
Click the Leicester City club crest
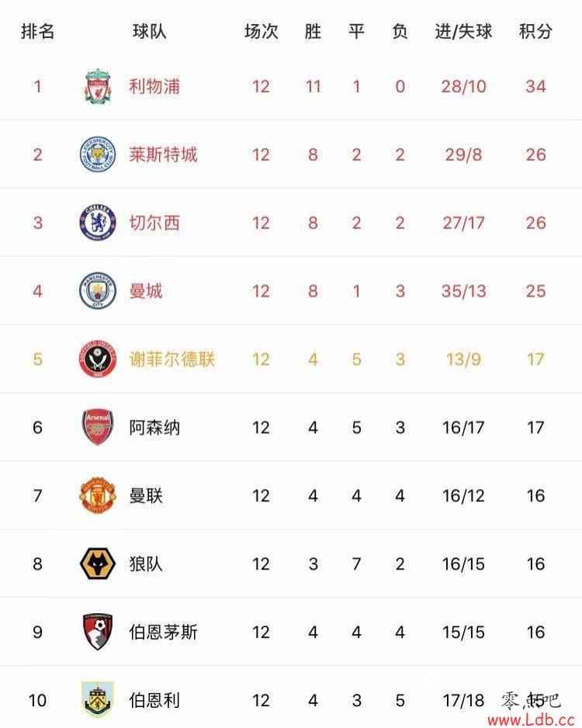coord(98,154)
